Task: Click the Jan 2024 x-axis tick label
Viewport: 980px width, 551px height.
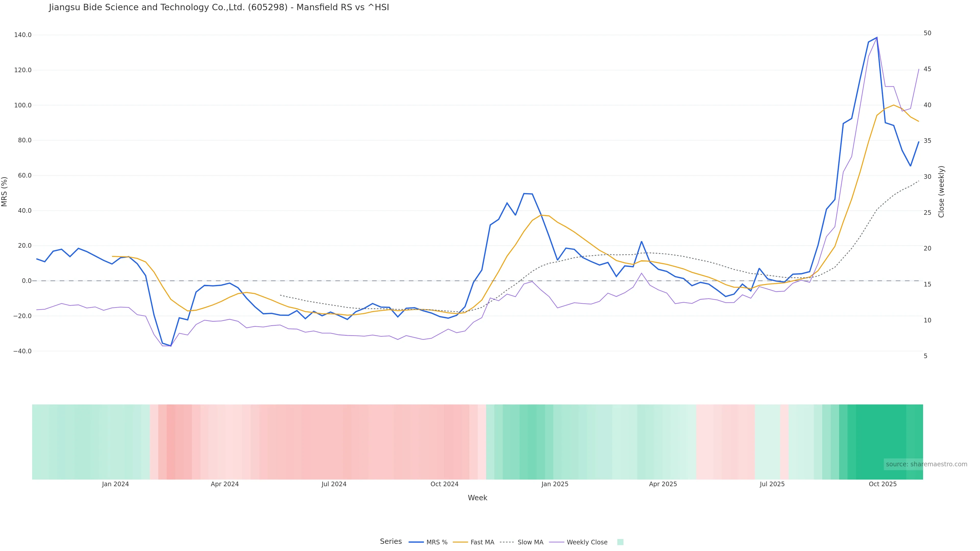Action: coord(115,484)
